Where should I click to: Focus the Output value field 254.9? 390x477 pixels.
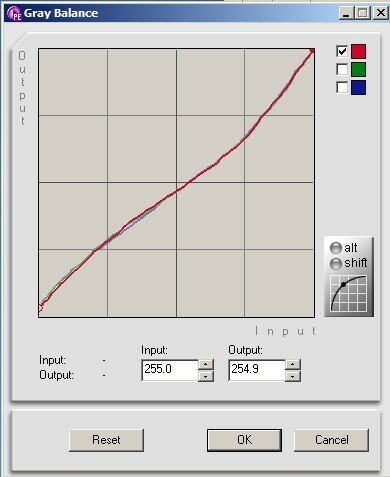pyautogui.click(x=257, y=369)
